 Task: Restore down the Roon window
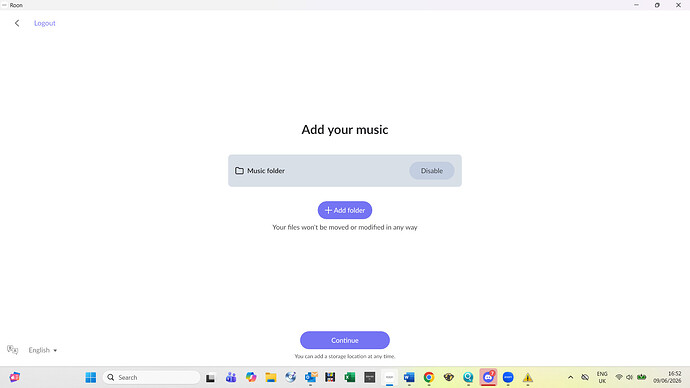click(x=657, y=5)
